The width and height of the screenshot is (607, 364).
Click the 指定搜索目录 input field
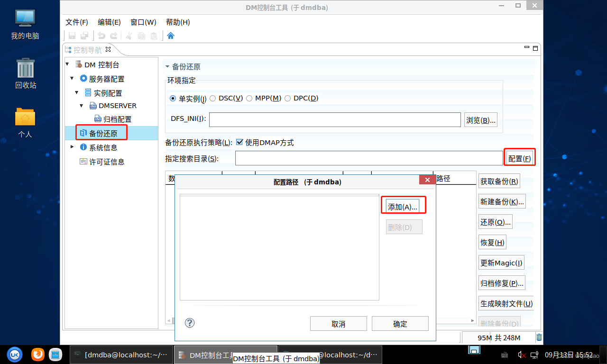(x=369, y=158)
